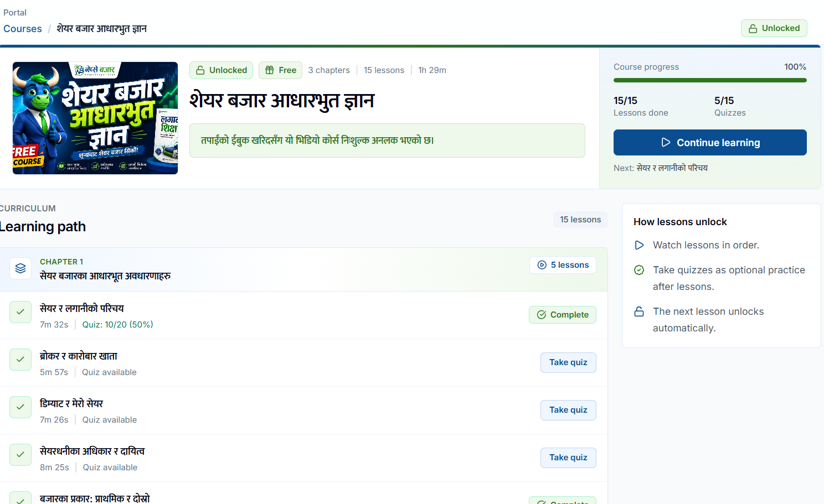Viewport: 824px width, 504px height.
Task: Click the 3 chapters text
Action: point(329,70)
